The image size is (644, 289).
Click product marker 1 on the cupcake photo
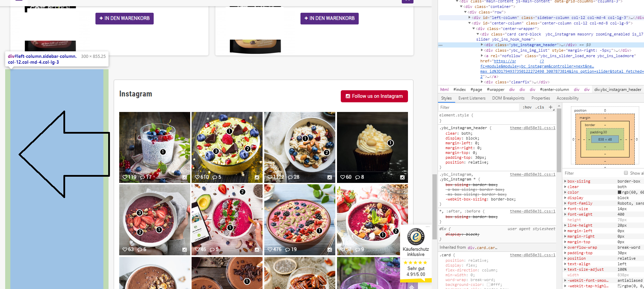390,143
